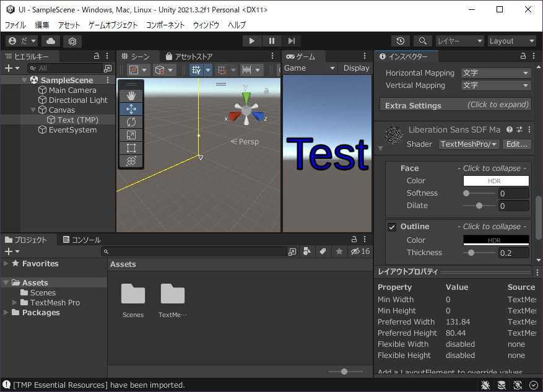Select the Scale tool in scene toolbar
Viewport: 543px width, 392px height.
coord(131,135)
